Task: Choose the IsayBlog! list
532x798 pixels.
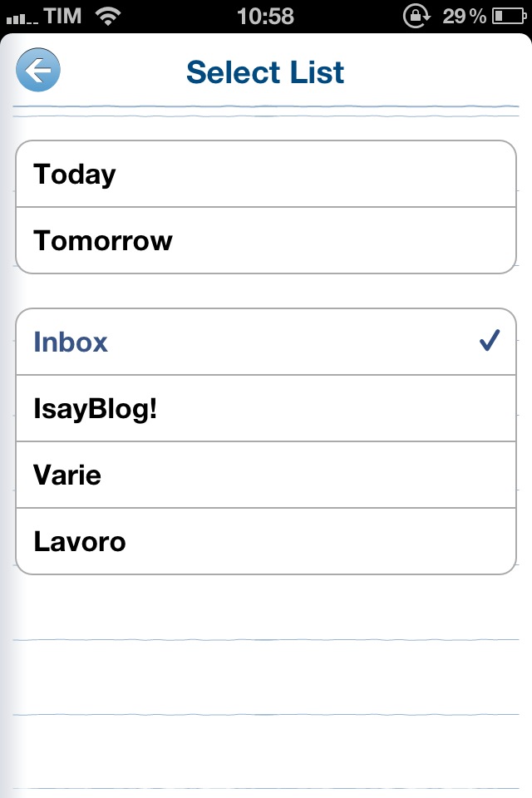Action: [x=266, y=408]
